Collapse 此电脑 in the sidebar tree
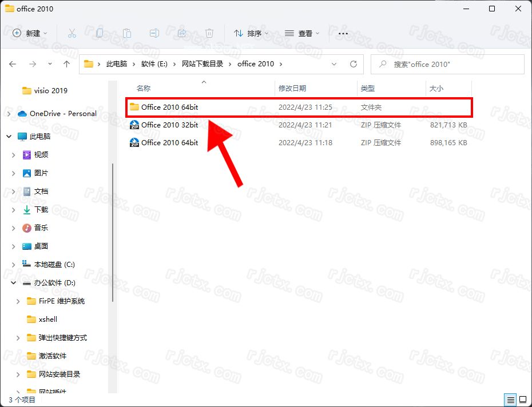The width and height of the screenshot is (532, 407). 8,137
